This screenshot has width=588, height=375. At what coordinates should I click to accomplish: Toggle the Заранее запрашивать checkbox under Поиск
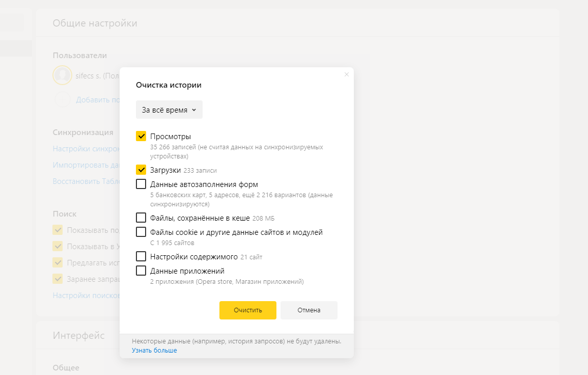(58, 279)
